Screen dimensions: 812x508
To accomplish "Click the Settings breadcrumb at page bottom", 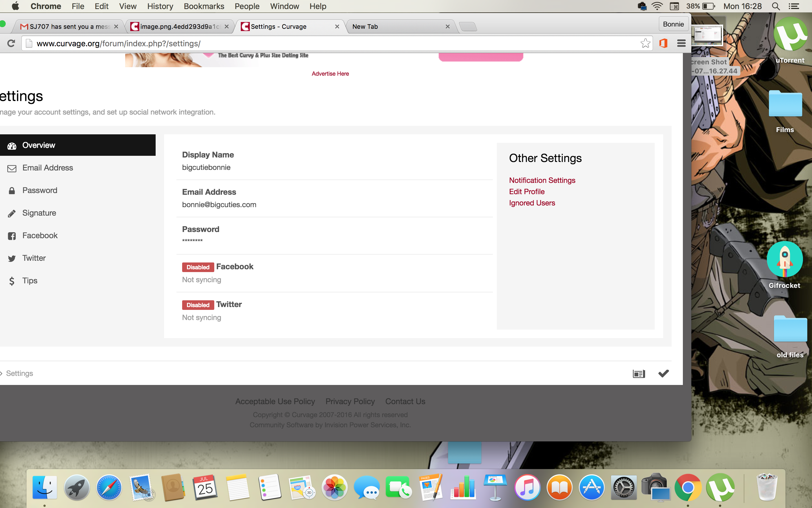I will (x=19, y=373).
